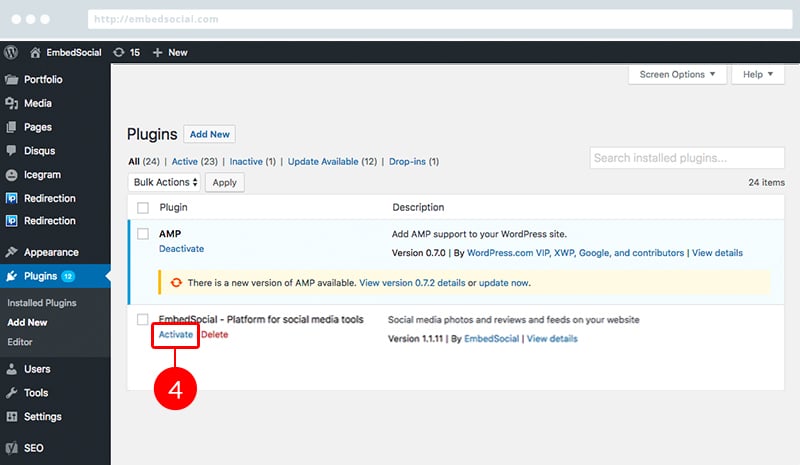
Task: Check the EmbedSocial plugin checkbox
Action: (143, 320)
